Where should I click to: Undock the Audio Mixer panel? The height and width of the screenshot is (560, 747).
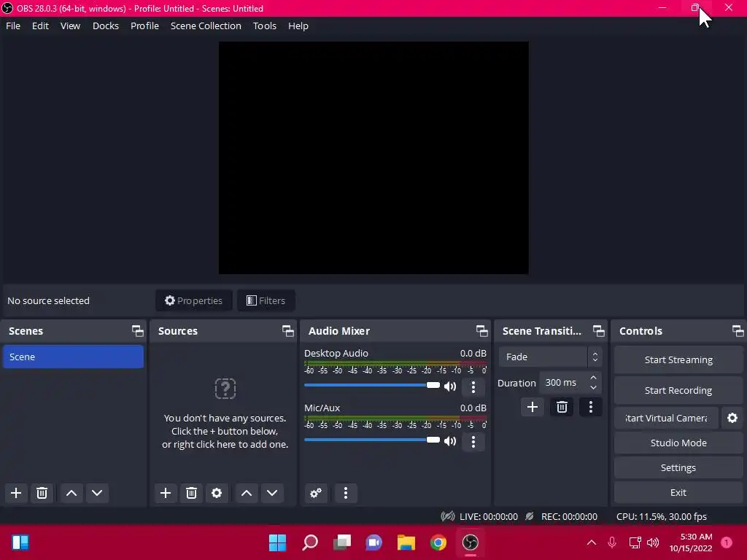pyautogui.click(x=482, y=331)
